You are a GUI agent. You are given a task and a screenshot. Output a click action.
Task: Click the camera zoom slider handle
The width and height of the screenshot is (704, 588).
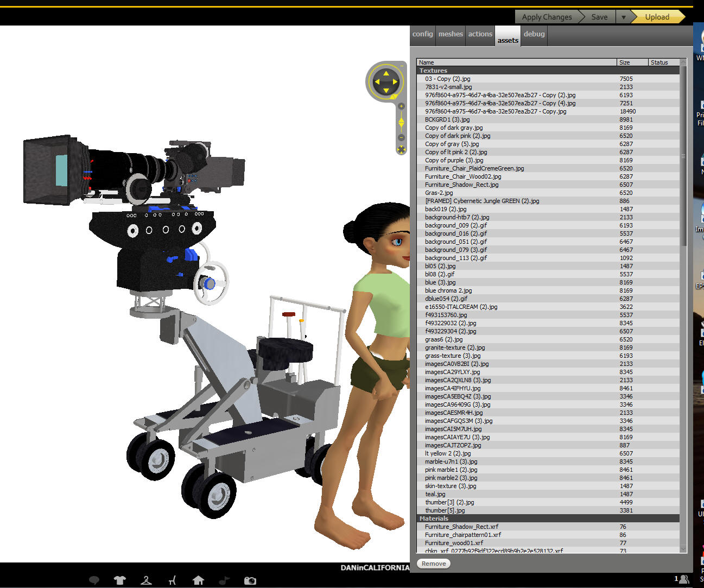[401, 122]
